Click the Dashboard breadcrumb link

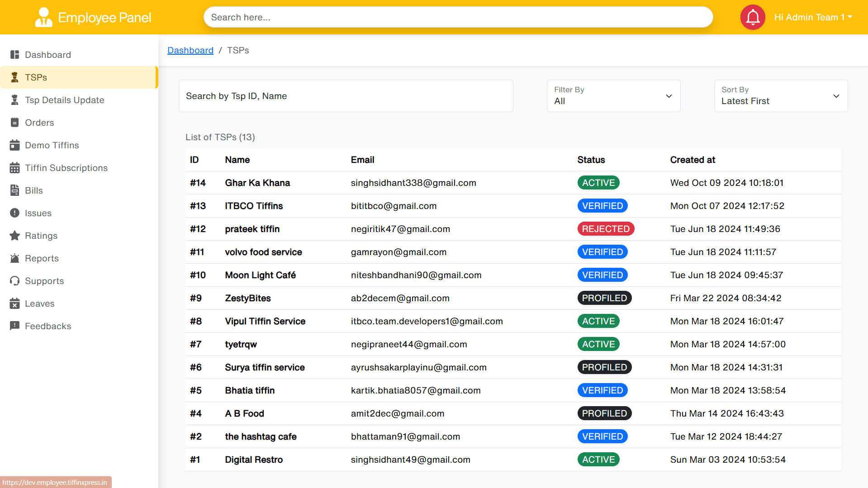click(190, 50)
